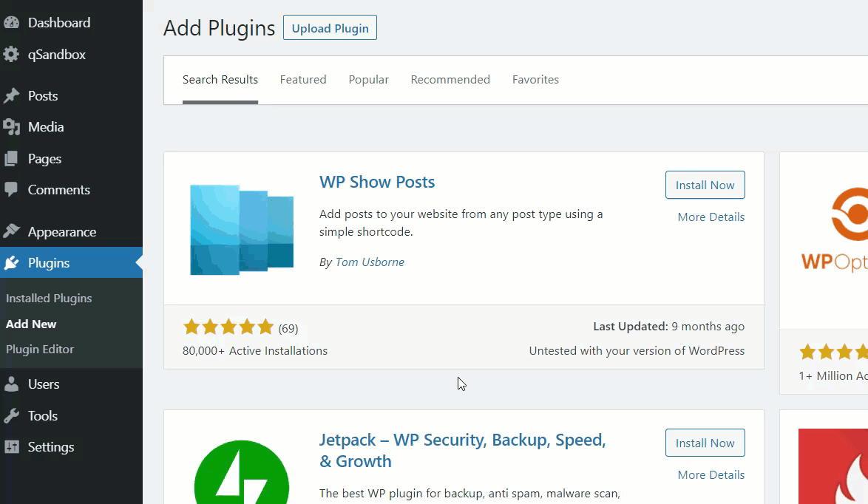
Task: Switch to the Favorites tab
Action: click(x=535, y=80)
